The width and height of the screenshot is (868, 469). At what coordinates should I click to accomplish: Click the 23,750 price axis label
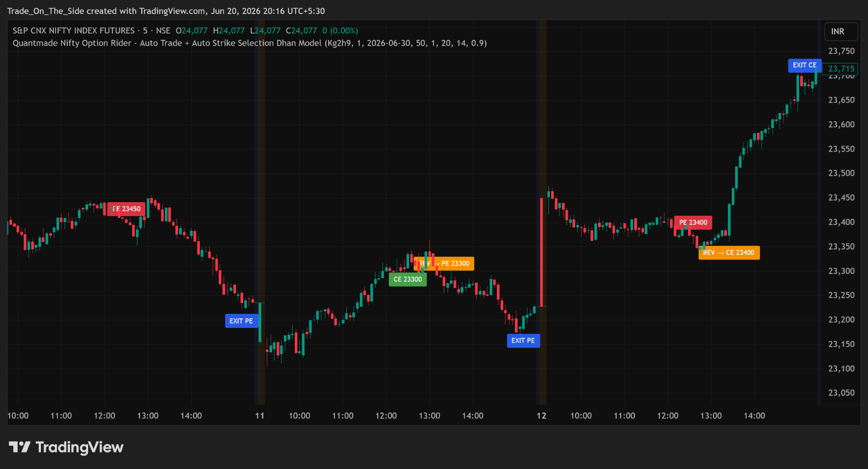[841, 51]
